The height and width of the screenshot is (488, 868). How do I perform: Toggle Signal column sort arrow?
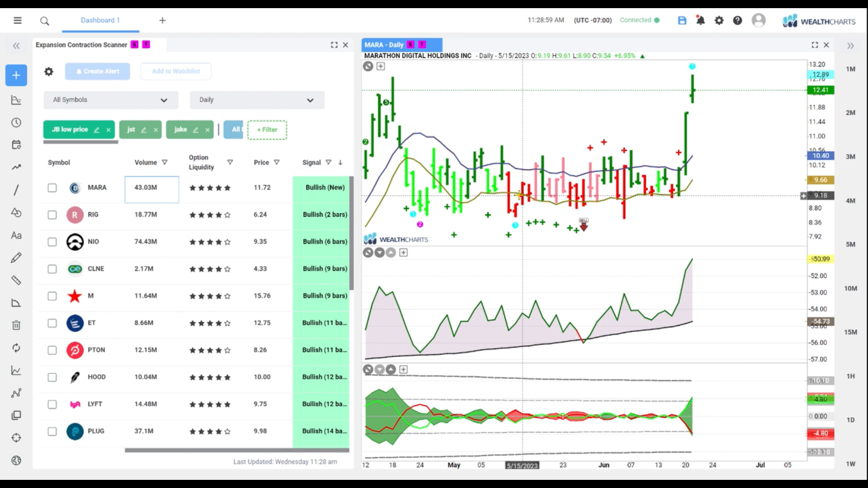pos(340,162)
